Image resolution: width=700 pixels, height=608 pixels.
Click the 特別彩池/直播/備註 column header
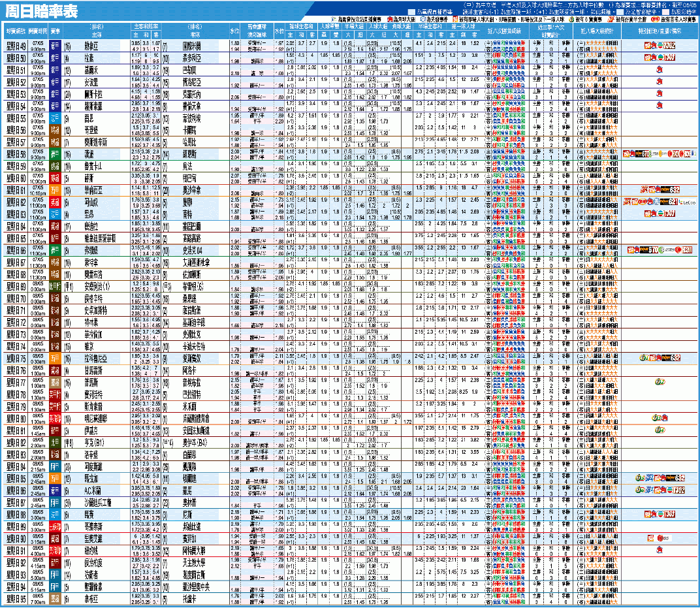click(x=660, y=31)
